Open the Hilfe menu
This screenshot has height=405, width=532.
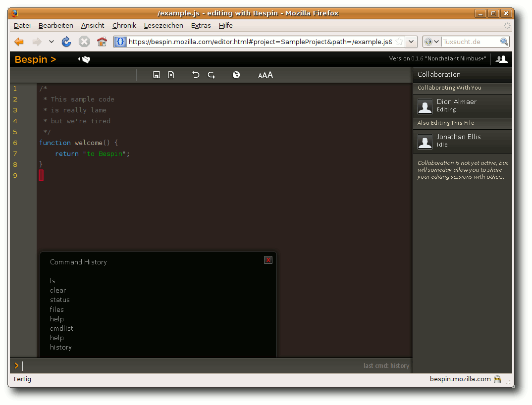tap(225, 25)
